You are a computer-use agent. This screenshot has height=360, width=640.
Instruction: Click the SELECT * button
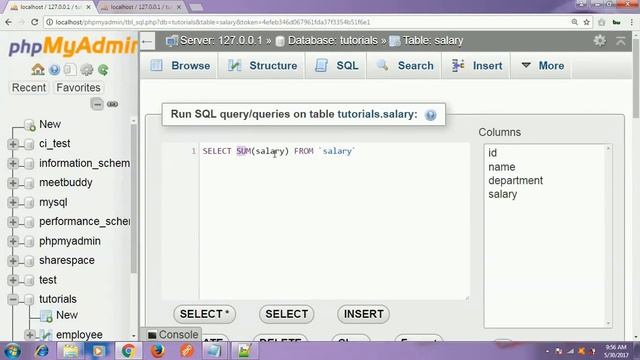click(204, 314)
